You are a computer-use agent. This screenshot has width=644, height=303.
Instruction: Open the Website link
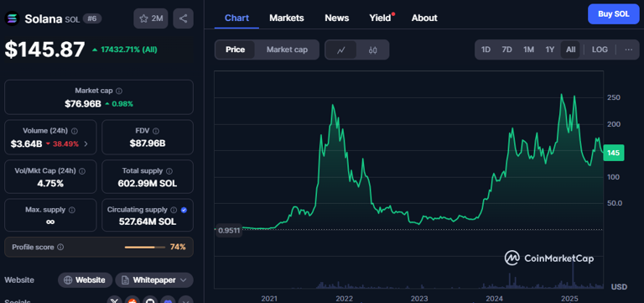85,280
